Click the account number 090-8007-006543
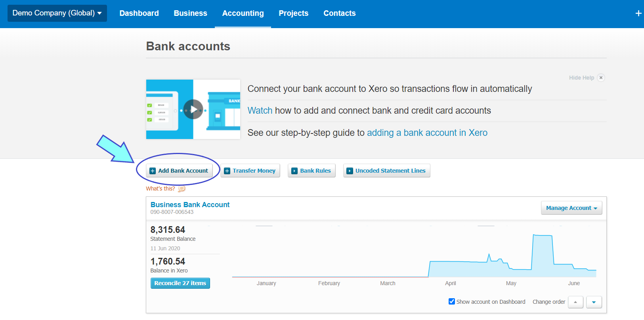 point(172,212)
